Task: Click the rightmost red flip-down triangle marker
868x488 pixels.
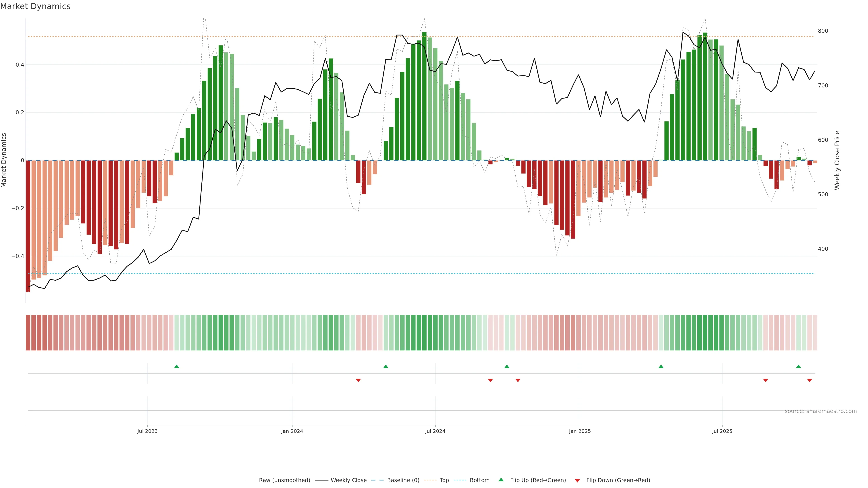Action: pyautogui.click(x=809, y=380)
